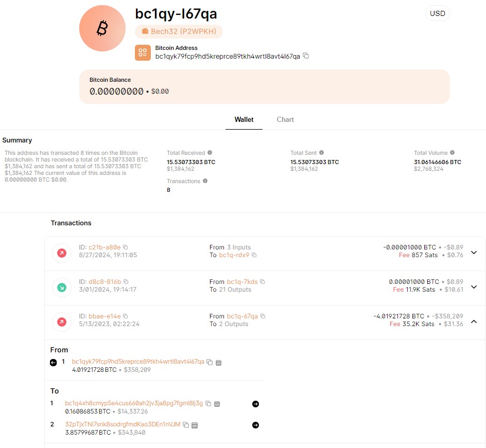The width and height of the screenshot is (486, 448).
Task: Click black left arrow beside From input 1
Action: tap(54, 362)
